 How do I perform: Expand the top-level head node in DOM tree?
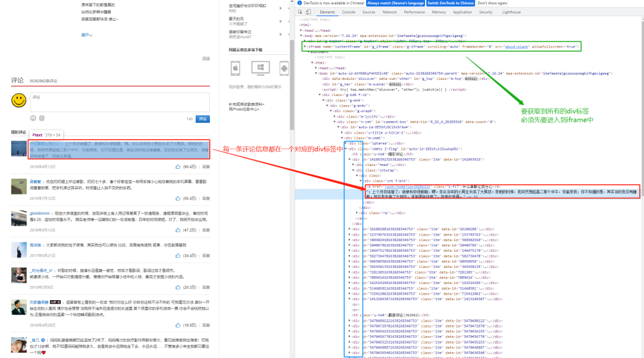[x=301, y=30]
